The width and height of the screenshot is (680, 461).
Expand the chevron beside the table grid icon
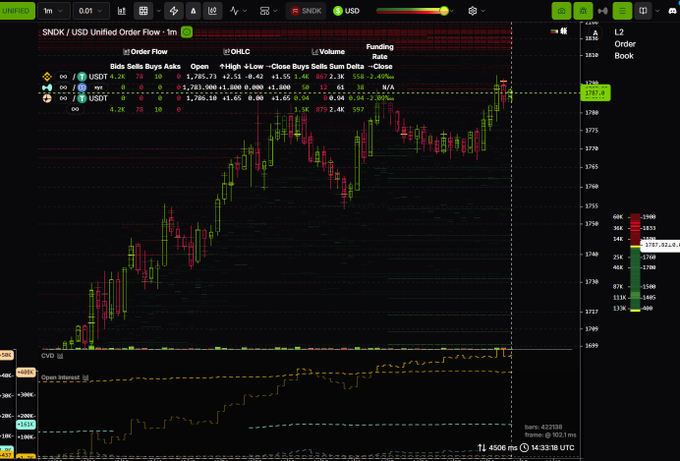click(x=158, y=11)
